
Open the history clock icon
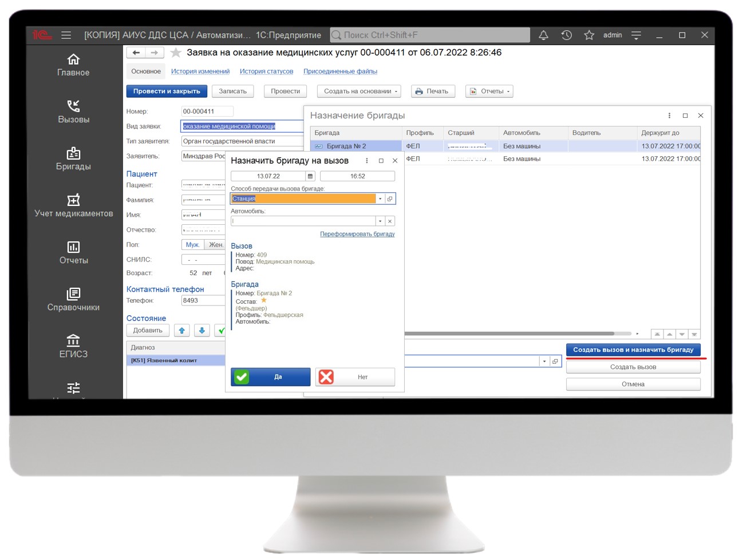pyautogui.click(x=566, y=35)
